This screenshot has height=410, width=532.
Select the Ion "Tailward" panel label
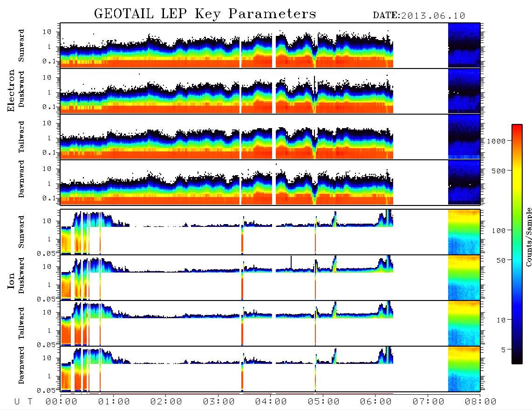click(x=21, y=323)
